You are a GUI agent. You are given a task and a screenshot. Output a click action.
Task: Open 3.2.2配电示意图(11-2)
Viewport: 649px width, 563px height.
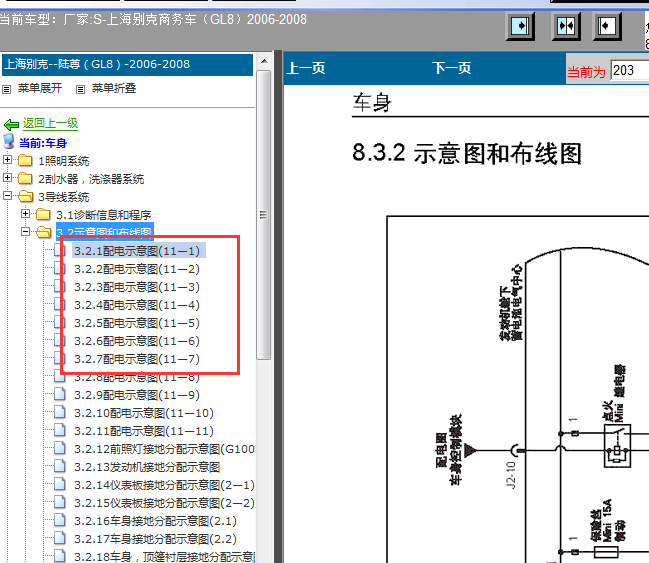[137, 269]
